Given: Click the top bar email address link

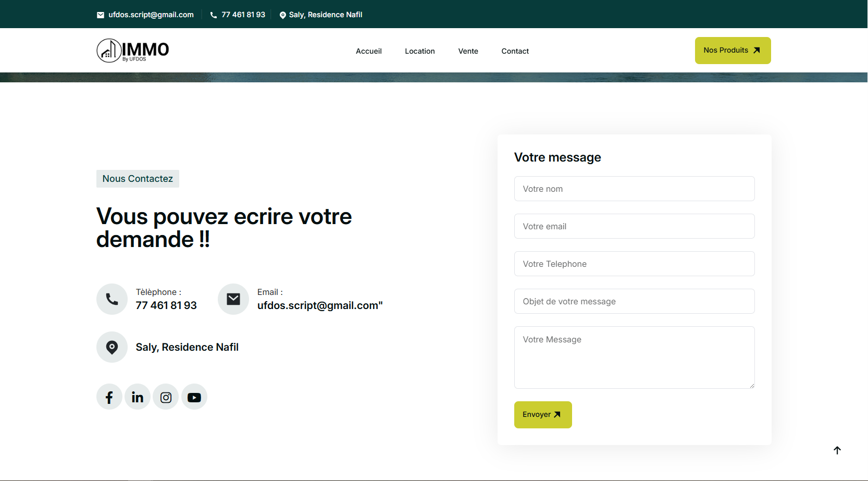Looking at the screenshot, I should tap(151, 15).
